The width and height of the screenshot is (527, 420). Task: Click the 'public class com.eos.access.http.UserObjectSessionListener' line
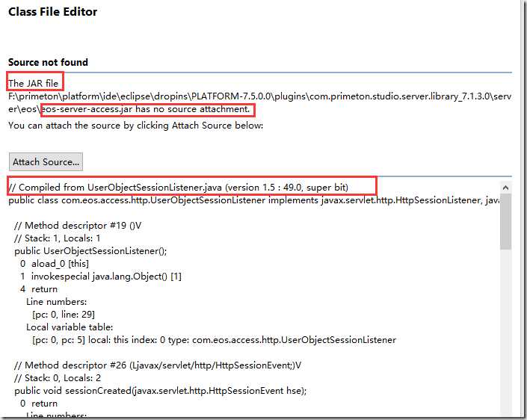click(253, 200)
